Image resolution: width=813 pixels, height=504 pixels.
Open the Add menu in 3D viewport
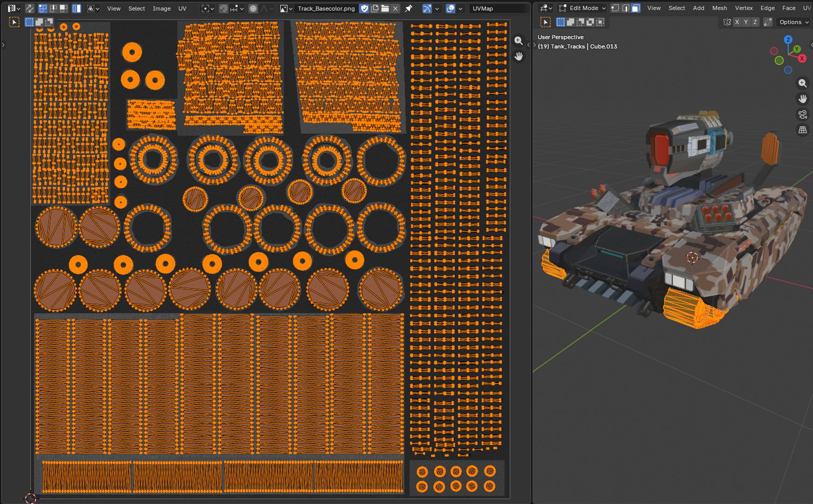click(698, 8)
